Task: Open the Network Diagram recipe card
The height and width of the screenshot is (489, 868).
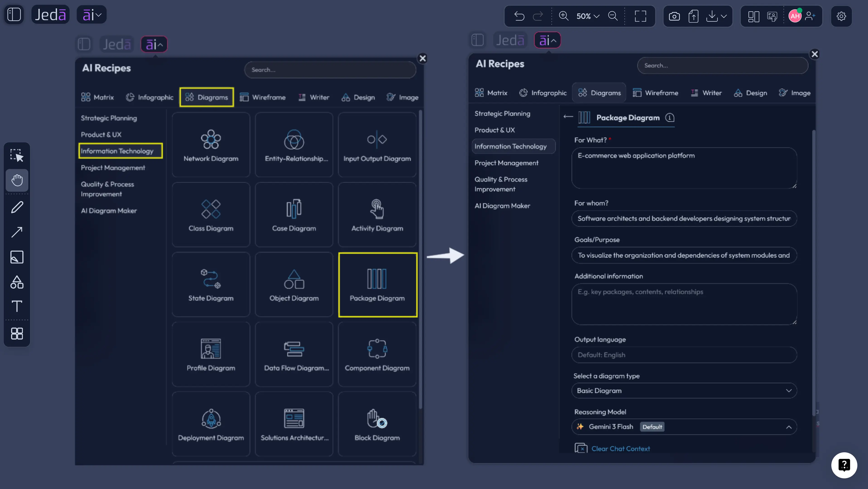Action: tap(211, 145)
